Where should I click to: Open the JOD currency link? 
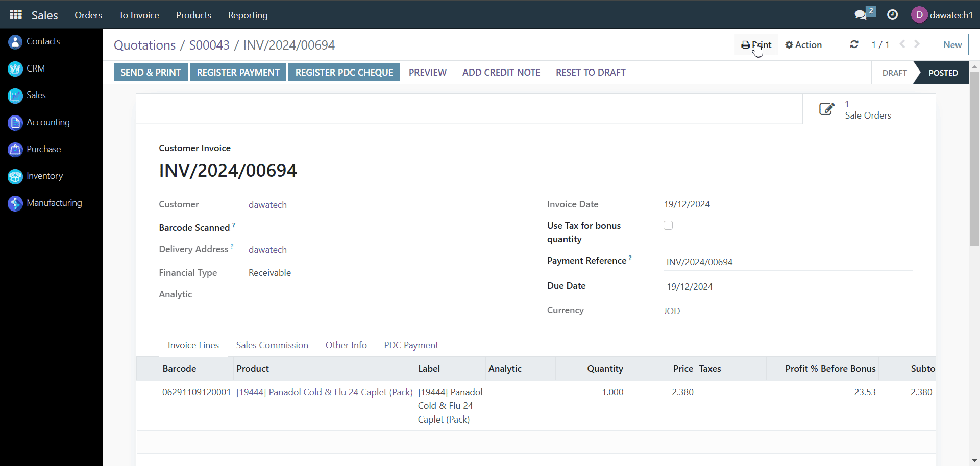point(672,311)
